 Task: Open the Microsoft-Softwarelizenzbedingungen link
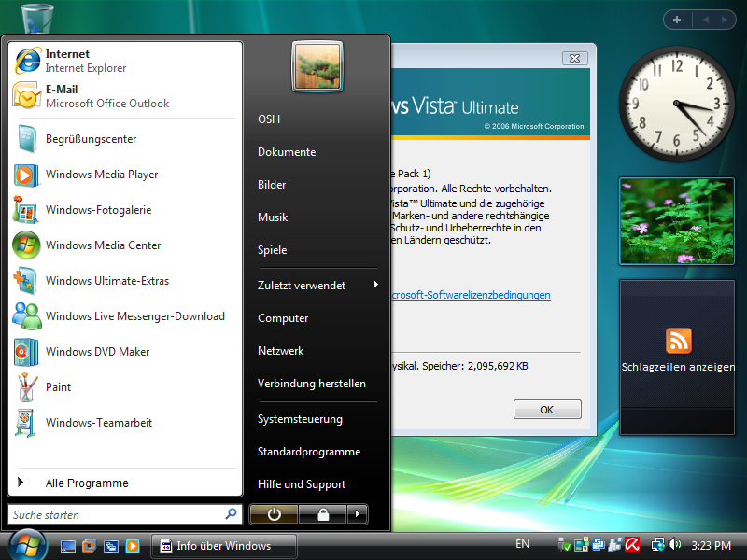pyautogui.click(x=471, y=295)
